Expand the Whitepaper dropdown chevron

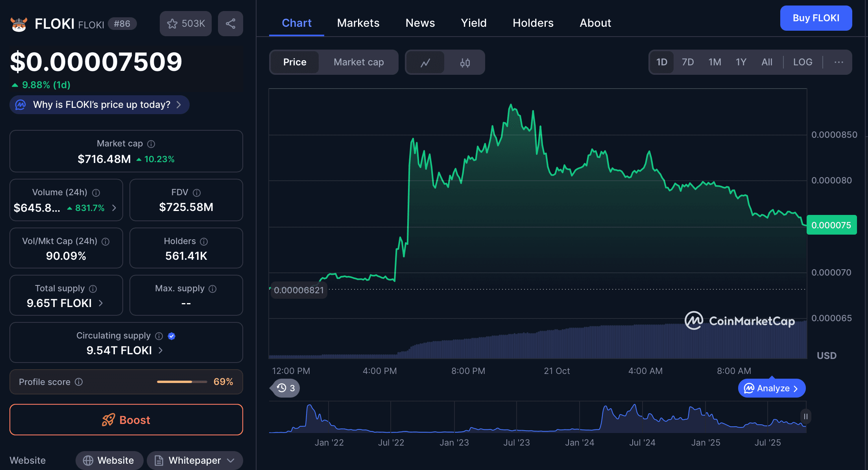pyautogui.click(x=231, y=460)
